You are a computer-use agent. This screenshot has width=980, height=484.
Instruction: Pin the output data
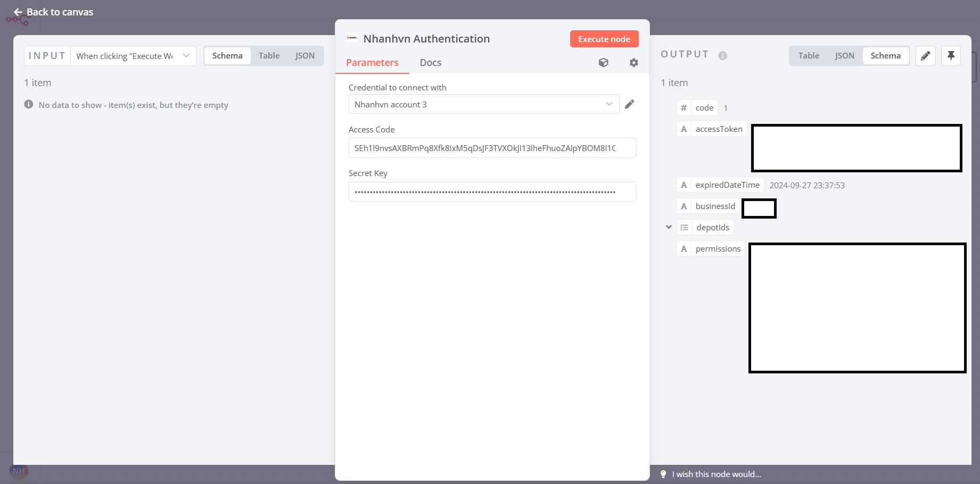point(951,56)
